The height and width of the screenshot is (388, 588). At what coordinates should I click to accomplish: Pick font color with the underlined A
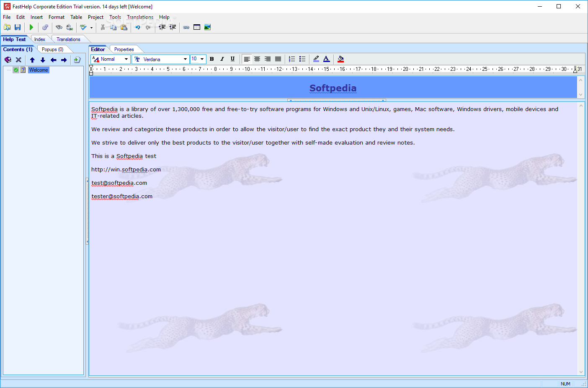pyautogui.click(x=327, y=59)
